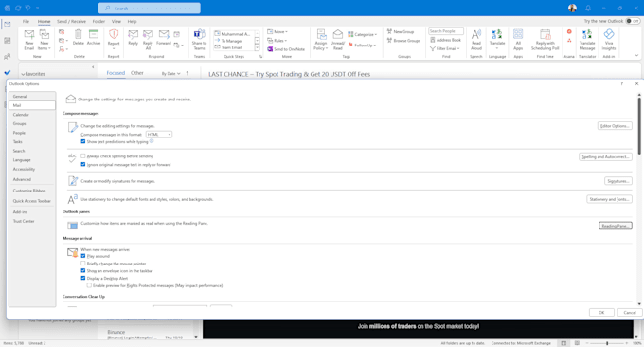Open the New Items ribbon icon
The width and height of the screenshot is (644, 347).
[x=44, y=34]
